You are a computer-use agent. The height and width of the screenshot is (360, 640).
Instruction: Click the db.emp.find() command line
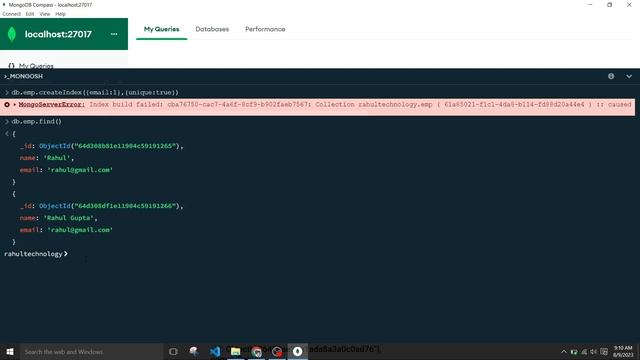pos(36,122)
